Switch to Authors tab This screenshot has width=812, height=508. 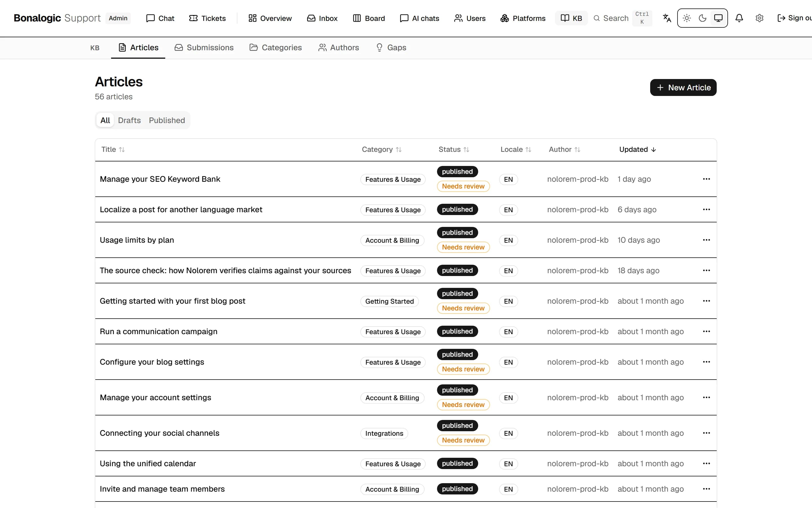339,48
